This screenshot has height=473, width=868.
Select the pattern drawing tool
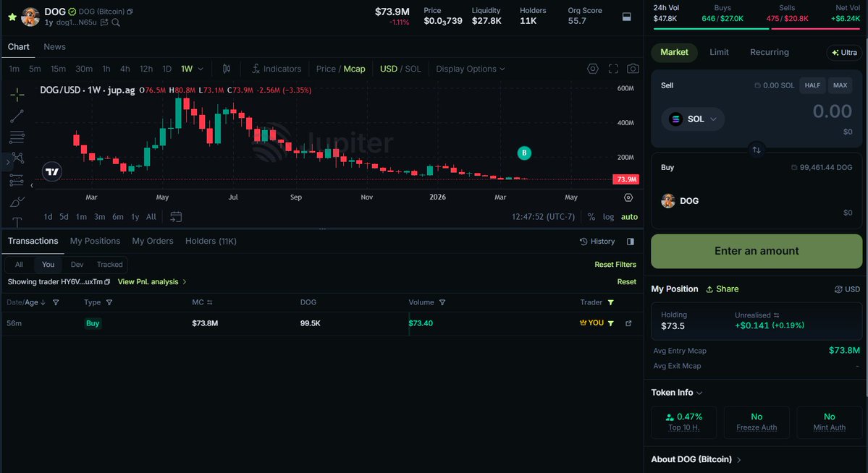[x=17, y=158]
